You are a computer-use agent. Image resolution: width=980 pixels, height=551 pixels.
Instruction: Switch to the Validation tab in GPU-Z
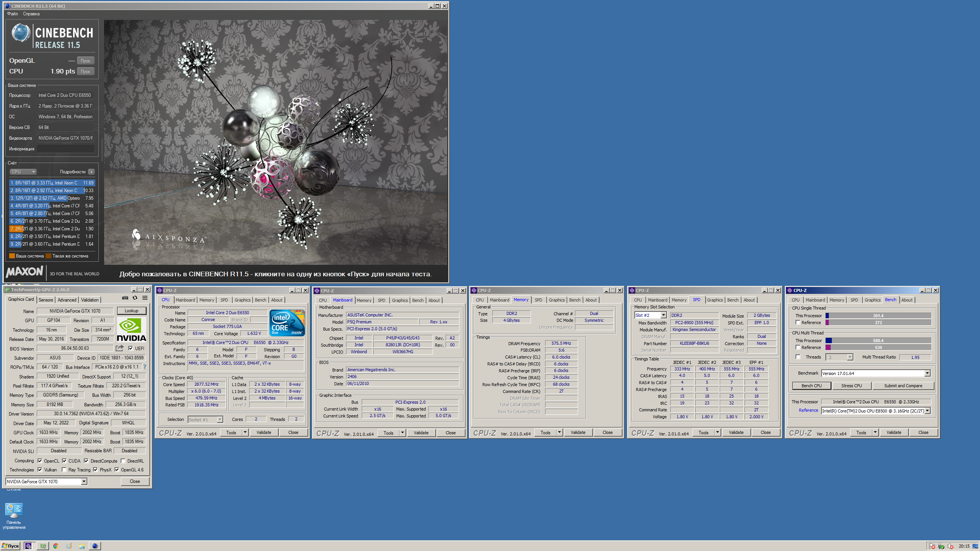90,300
